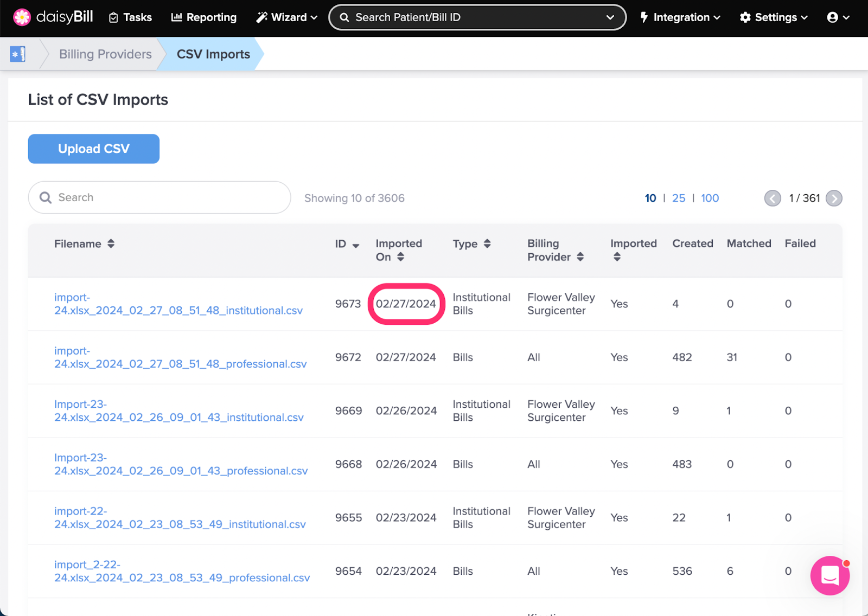The height and width of the screenshot is (616, 868).
Task: Open the user account menu
Action: [838, 17]
